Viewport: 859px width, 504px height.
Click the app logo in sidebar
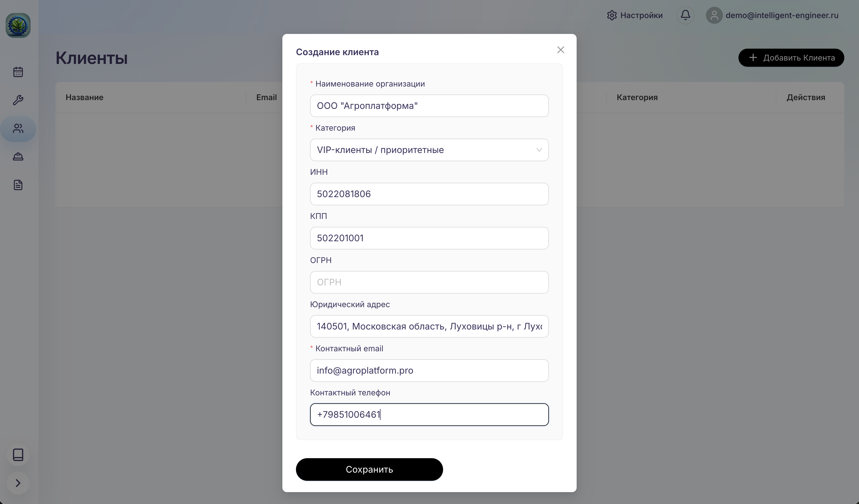[x=18, y=25]
